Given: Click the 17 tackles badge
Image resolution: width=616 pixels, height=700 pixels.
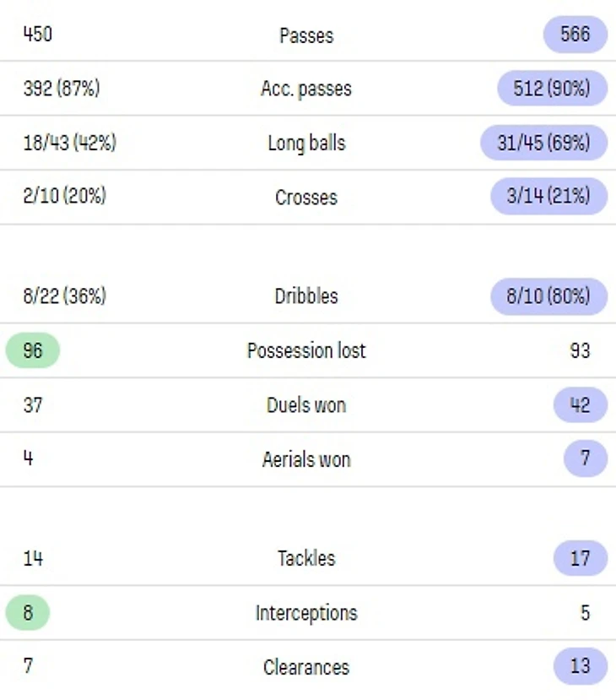Looking at the screenshot, I should click(581, 558).
